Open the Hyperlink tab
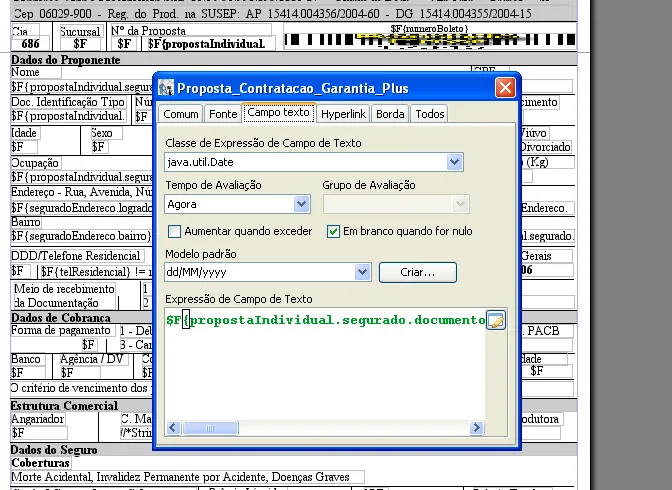The width and height of the screenshot is (672, 490). tap(343, 114)
